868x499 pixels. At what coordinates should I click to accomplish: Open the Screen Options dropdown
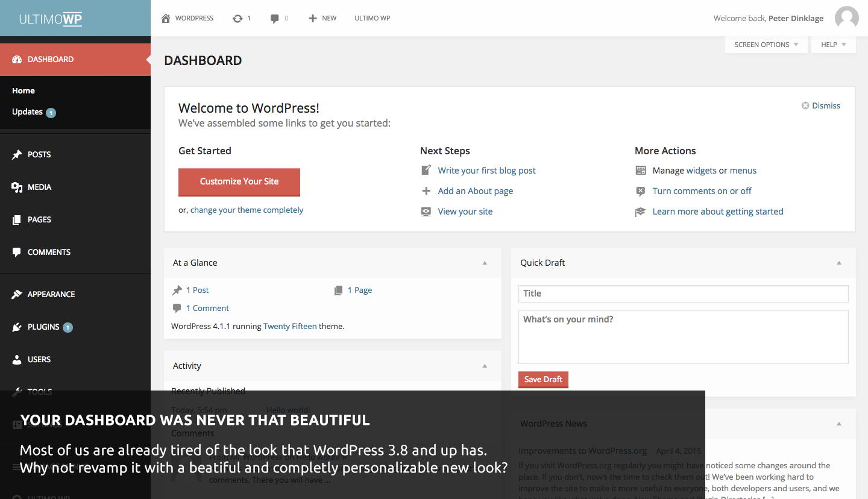pyautogui.click(x=766, y=45)
